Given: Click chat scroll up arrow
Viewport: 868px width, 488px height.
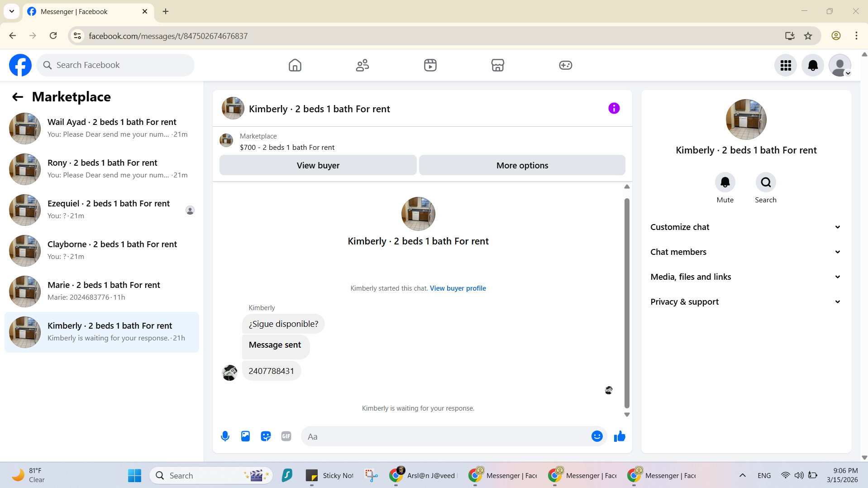Looking at the screenshot, I should [x=627, y=187].
